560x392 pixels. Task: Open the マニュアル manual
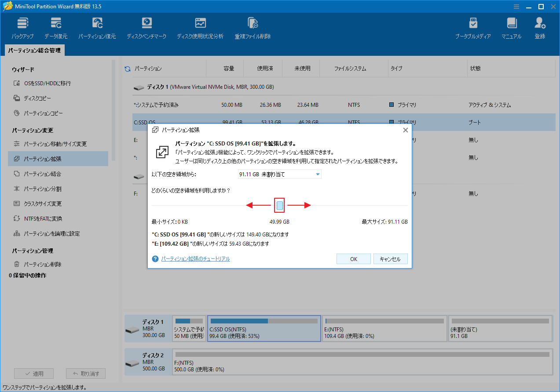click(511, 26)
